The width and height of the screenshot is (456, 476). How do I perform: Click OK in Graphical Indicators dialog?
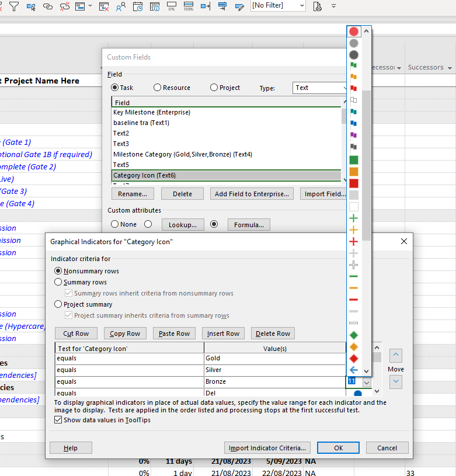pos(338,448)
